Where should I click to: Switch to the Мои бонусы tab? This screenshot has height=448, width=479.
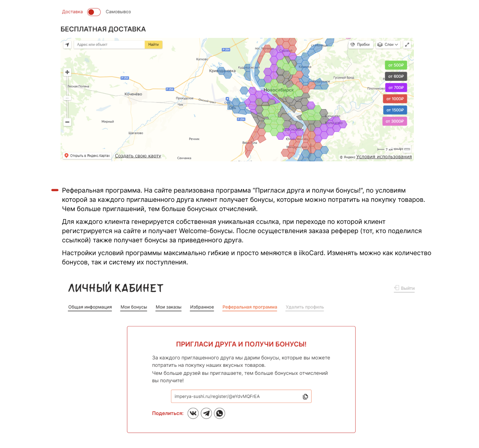pos(134,307)
